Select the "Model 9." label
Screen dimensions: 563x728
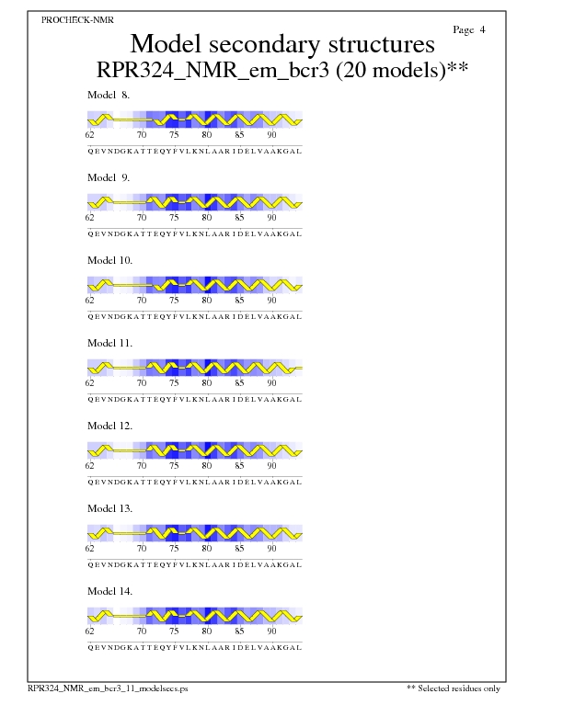(109, 177)
